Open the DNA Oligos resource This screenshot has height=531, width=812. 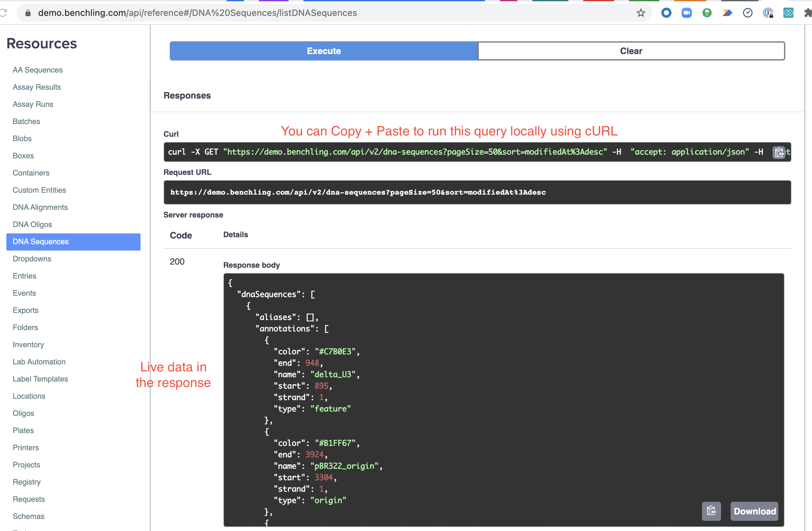tap(32, 224)
